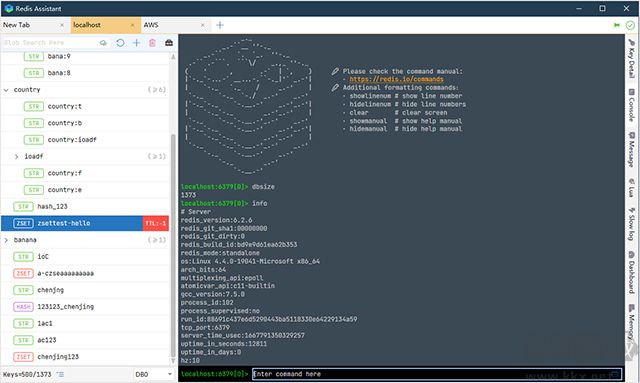Open a new connection tab with plus
640x383 pixels.
(x=220, y=25)
